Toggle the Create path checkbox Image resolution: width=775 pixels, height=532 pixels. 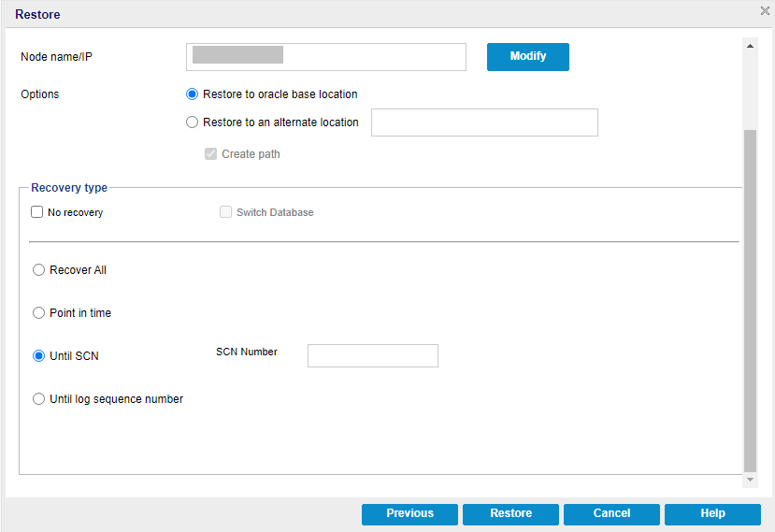[x=211, y=154]
